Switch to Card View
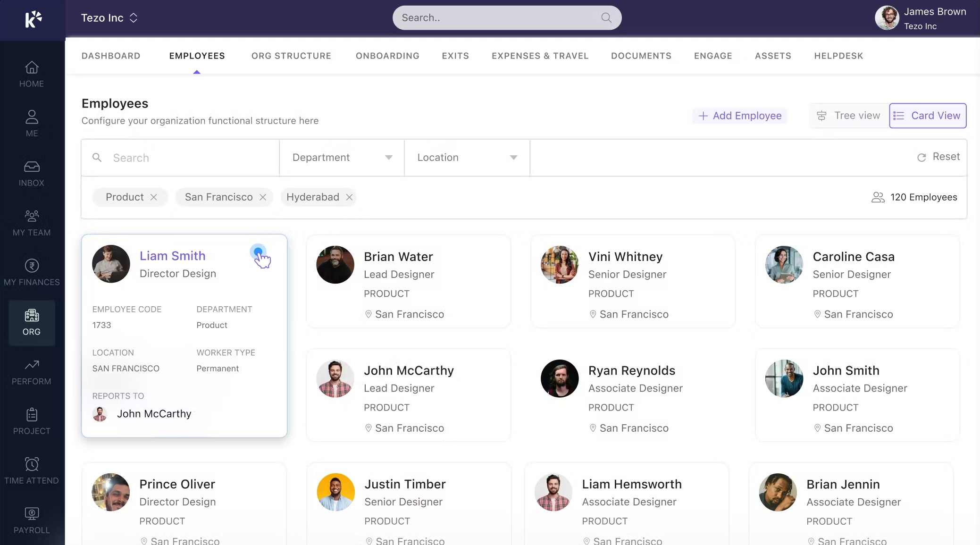980x545 pixels. click(x=927, y=116)
